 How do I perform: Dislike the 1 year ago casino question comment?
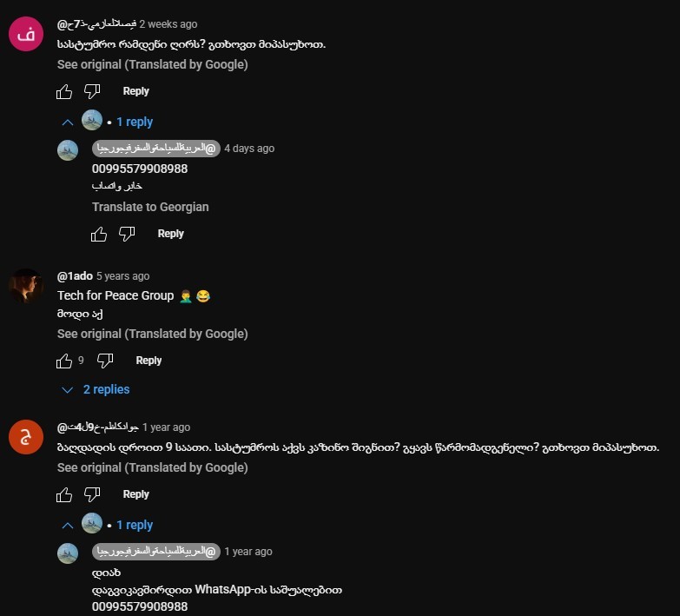[92, 494]
